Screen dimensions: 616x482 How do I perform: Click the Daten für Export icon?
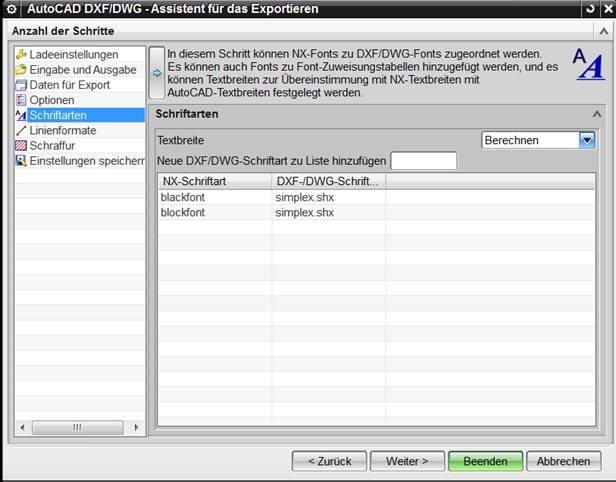click(21, 85)
